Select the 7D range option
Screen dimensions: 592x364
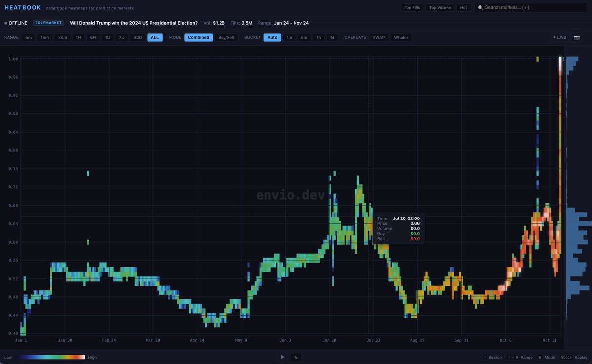(122, 37)
